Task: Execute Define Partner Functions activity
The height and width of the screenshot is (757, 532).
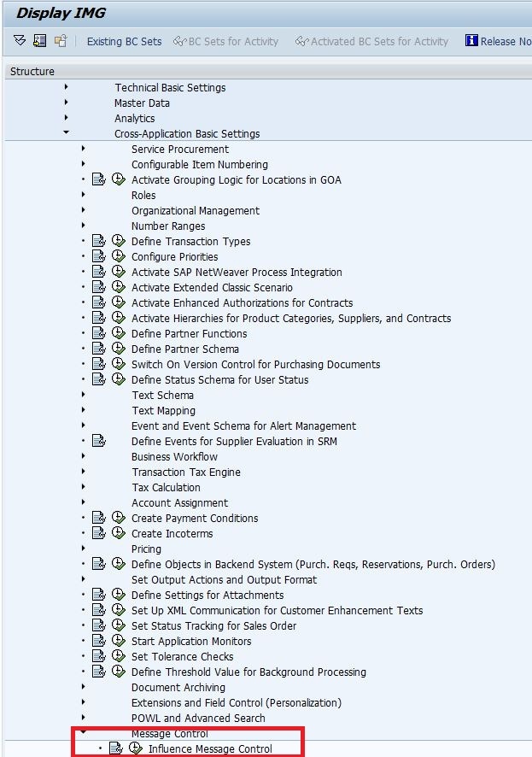Action: (x=119, y=333)
